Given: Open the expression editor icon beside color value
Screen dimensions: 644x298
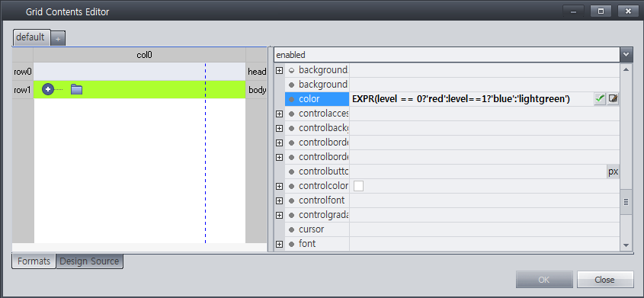Looking at the screenshot, I should [x=613, y=99].
